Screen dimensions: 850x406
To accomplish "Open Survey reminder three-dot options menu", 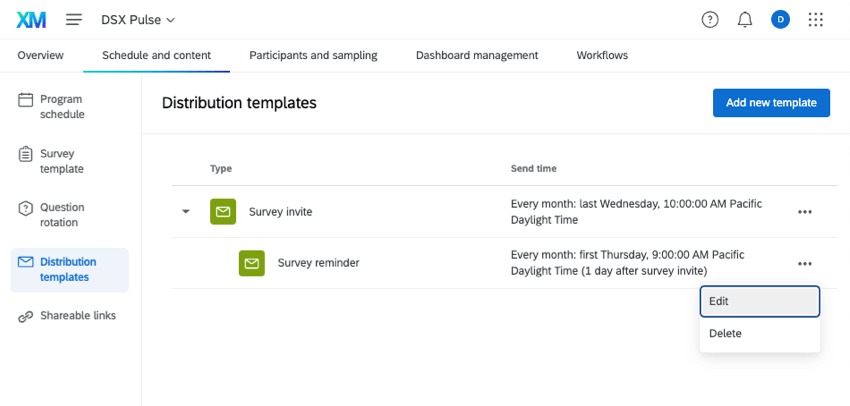I will (805, 264).
